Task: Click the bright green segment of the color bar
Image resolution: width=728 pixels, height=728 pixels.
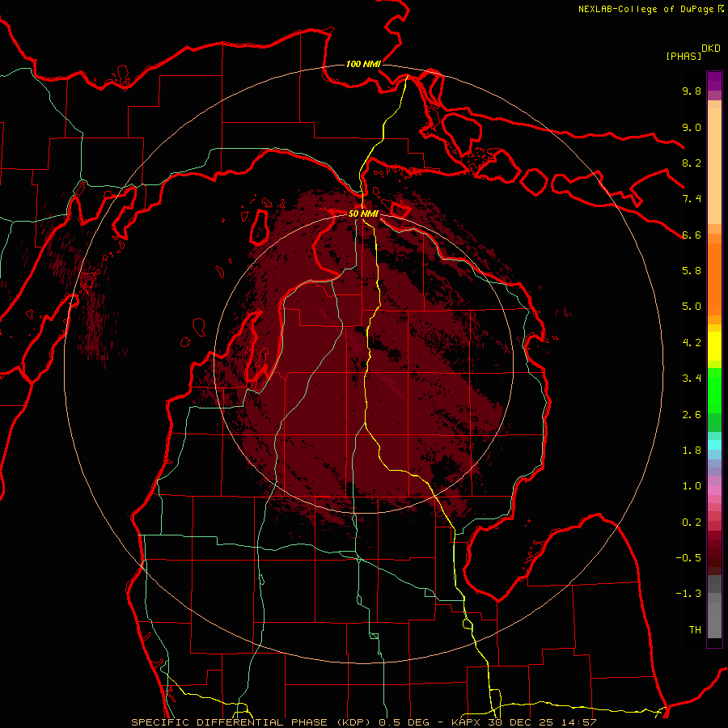Action: pyautogui.click(x=714, y=390)
